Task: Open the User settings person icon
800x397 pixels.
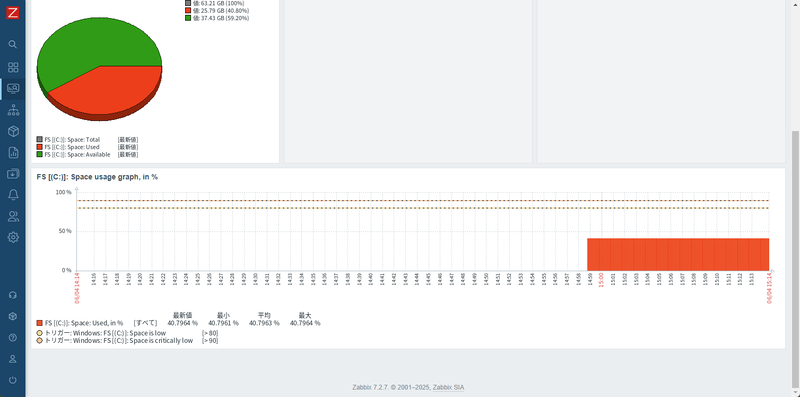Action: [x=13, y=359]
